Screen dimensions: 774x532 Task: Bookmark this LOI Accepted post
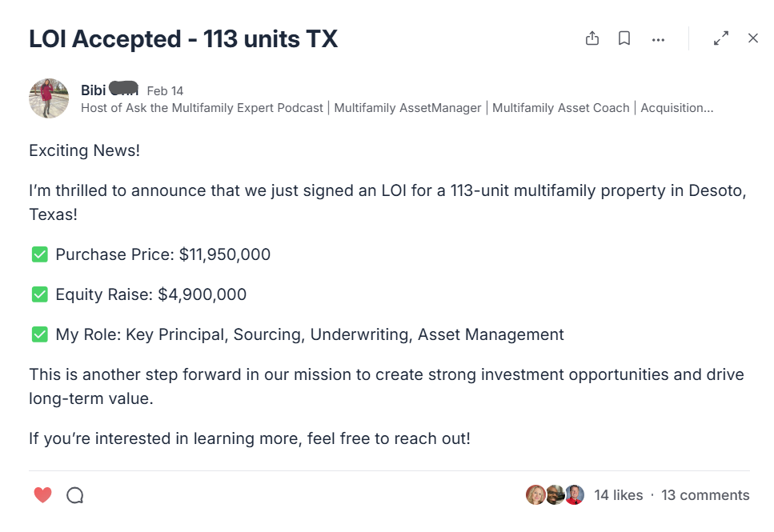[x=624, y=38]
